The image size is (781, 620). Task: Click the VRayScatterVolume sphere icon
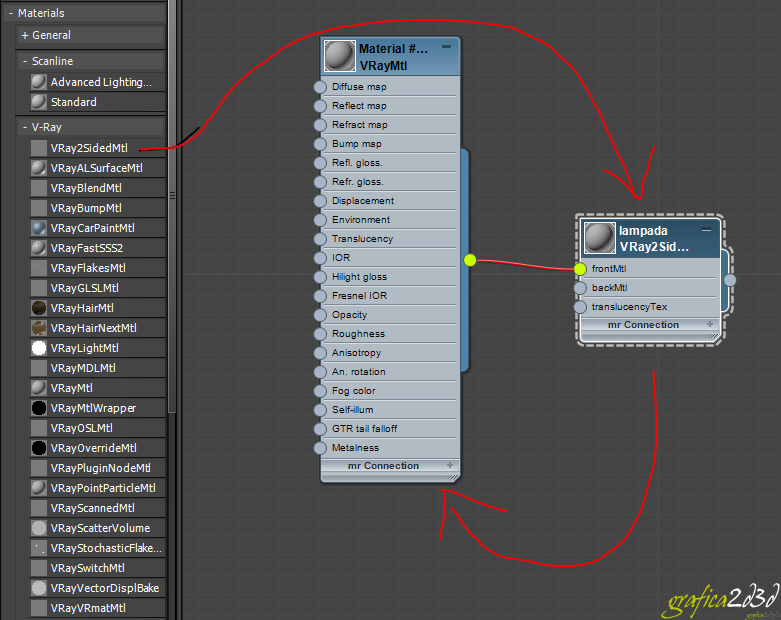click(x=39, y=528)
